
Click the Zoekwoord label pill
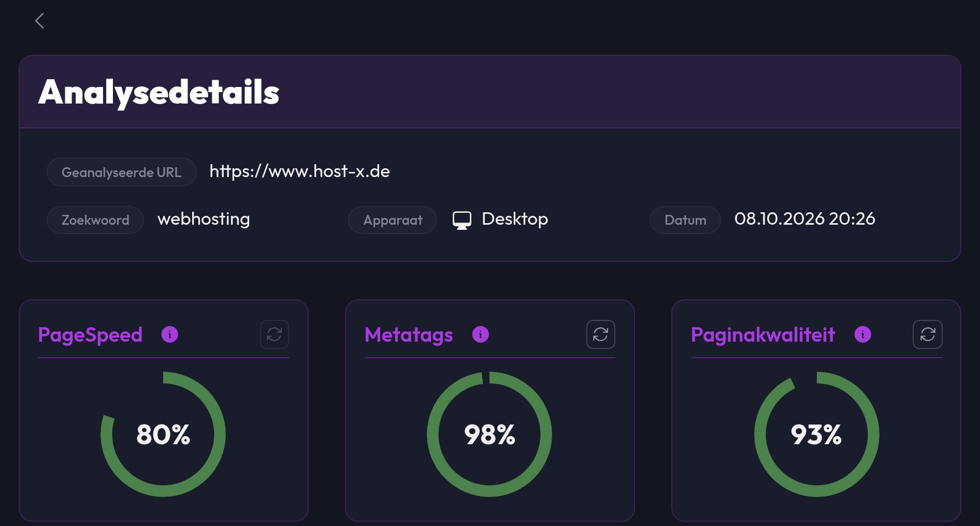pyautogui.click(x=95, y=220)
